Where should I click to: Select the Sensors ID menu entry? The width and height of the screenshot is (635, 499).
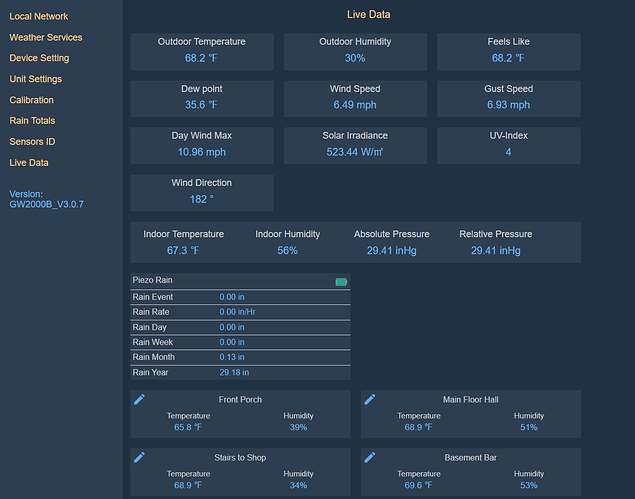click(x=32, y=142)
